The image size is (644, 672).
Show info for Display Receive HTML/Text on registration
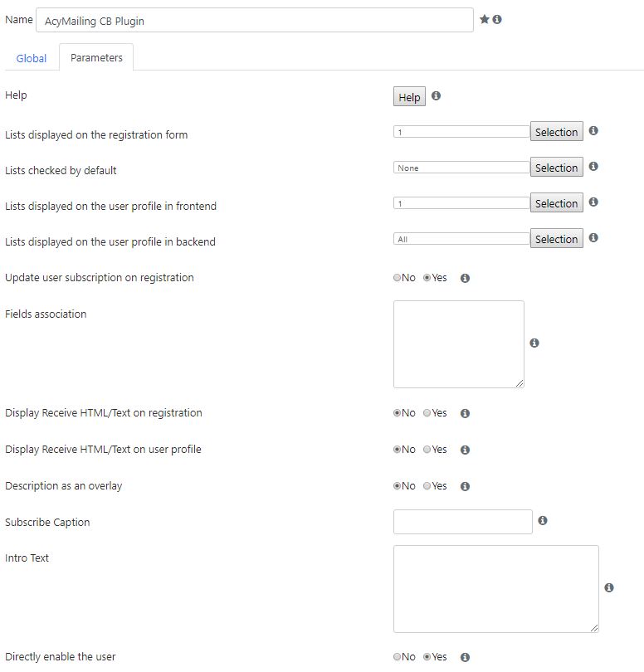point(466,413)
